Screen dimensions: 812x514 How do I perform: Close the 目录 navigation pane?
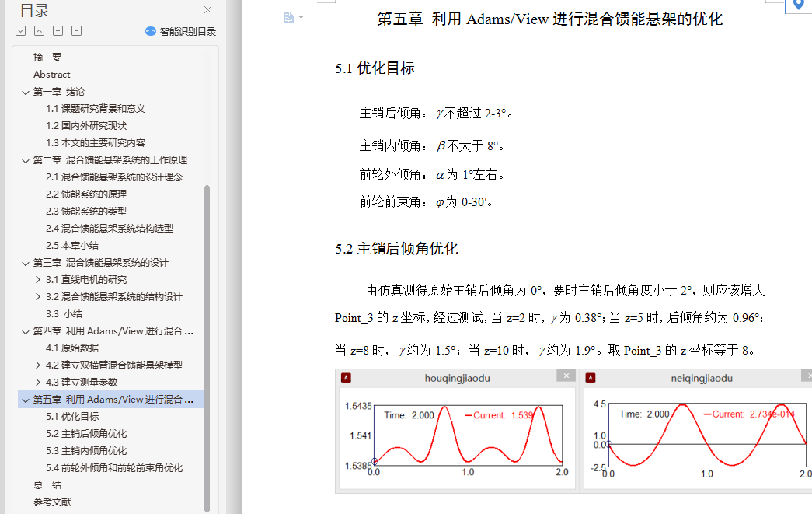(x=207, y=10)
